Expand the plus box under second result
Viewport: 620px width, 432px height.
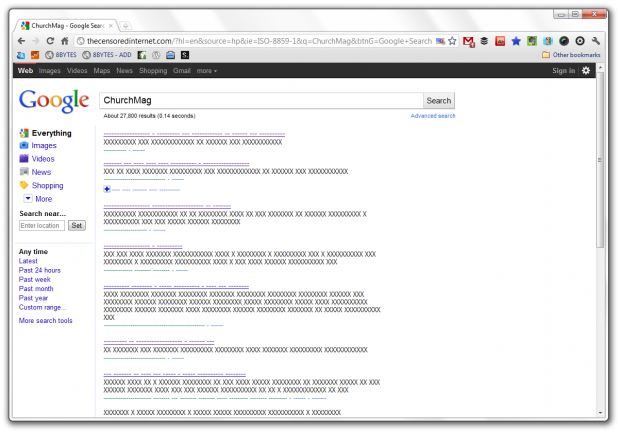[x=107, y=189]
